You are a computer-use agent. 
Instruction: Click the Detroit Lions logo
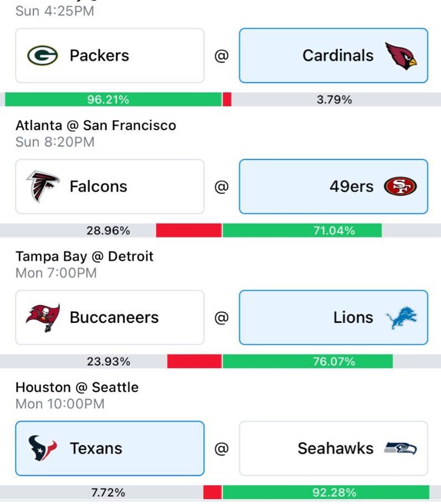point(401,317)
